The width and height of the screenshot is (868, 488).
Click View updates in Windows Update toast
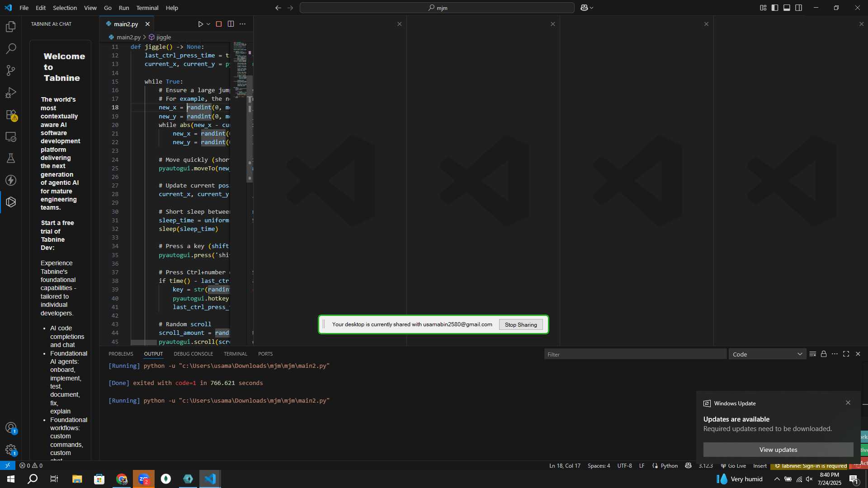[778, 450]
